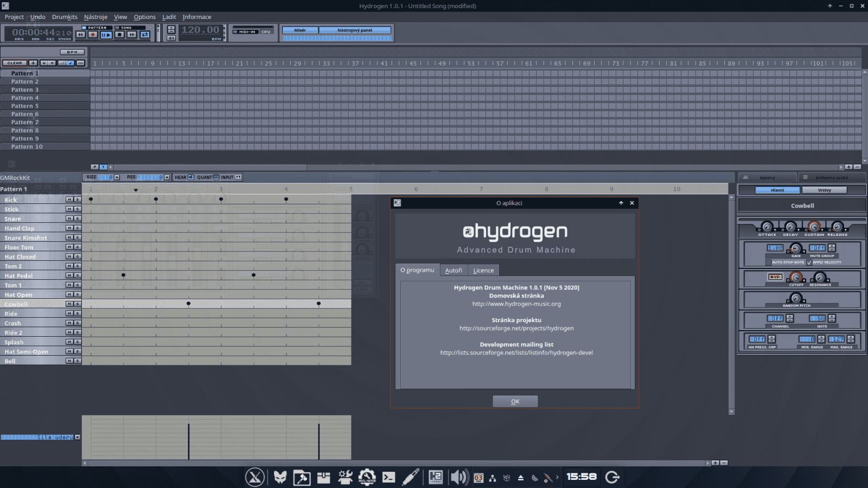The image size is (868, 488).
Task: Click the Cutoff filter knob
Action: click(x=796, y=278)
